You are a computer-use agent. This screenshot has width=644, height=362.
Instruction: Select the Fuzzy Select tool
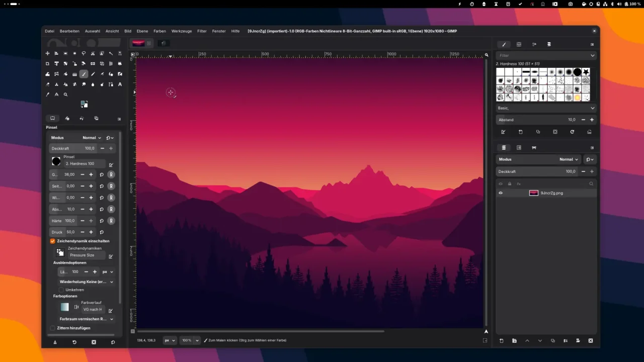(111, 54)
